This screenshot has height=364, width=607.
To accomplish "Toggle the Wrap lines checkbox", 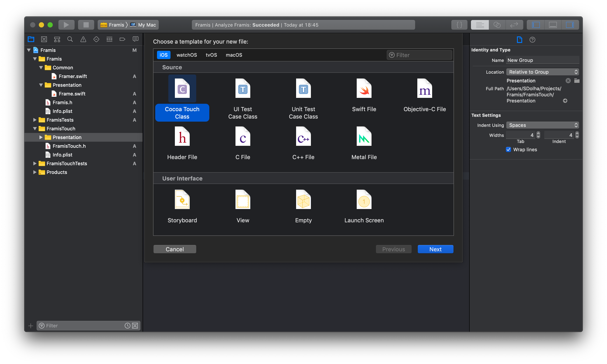I will tap(508, 149).
